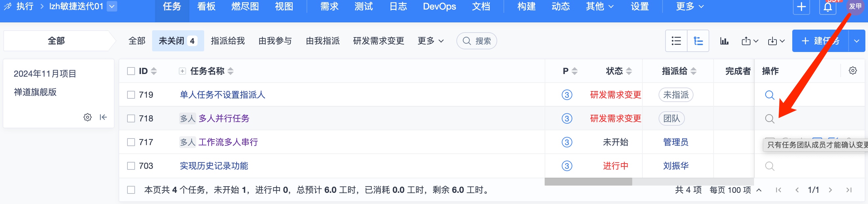The height and width of the screenshot is (204, 868).
Task: Toggle the footer select-all checkbox
Action: click(x=131, y=190)
